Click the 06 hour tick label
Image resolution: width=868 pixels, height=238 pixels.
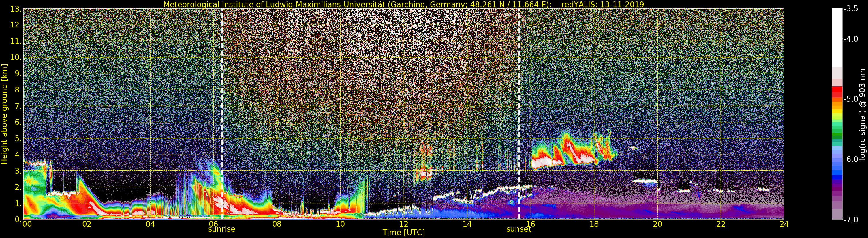(x=214, y=224)
